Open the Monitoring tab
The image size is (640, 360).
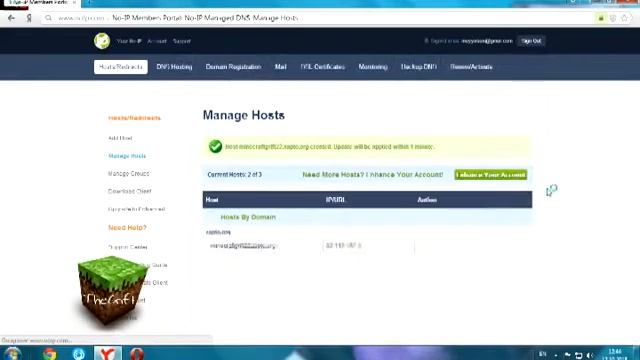coord(373,67)
